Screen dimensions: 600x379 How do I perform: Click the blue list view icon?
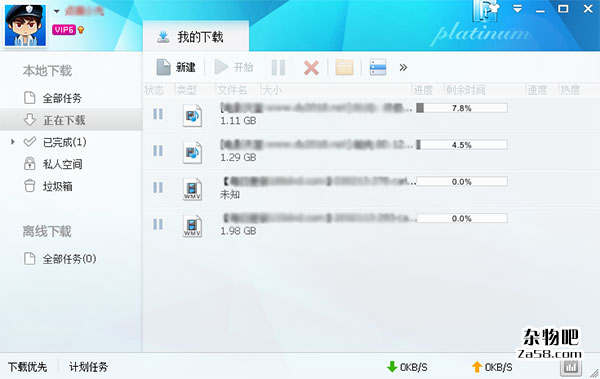click(378, 67)
